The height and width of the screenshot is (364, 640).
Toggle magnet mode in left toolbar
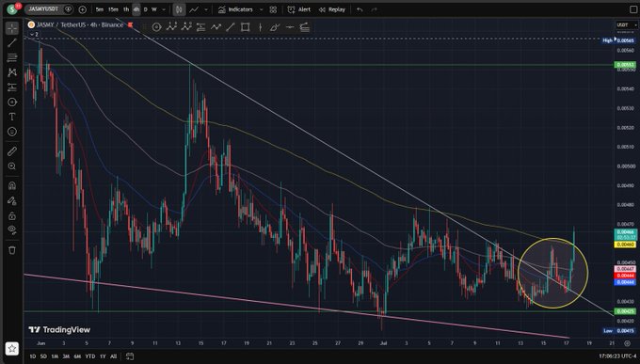tap(12, 185)
